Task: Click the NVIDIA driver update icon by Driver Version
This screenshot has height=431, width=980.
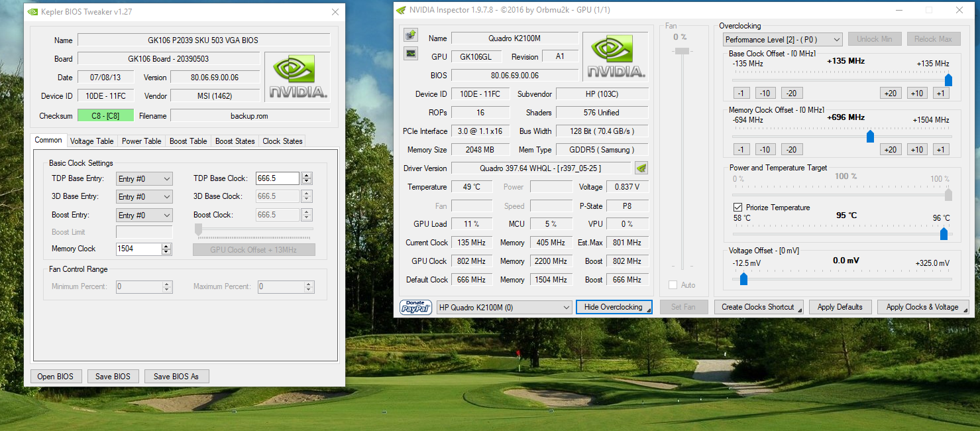Action: pyautogui.click(x=641, y=168)
